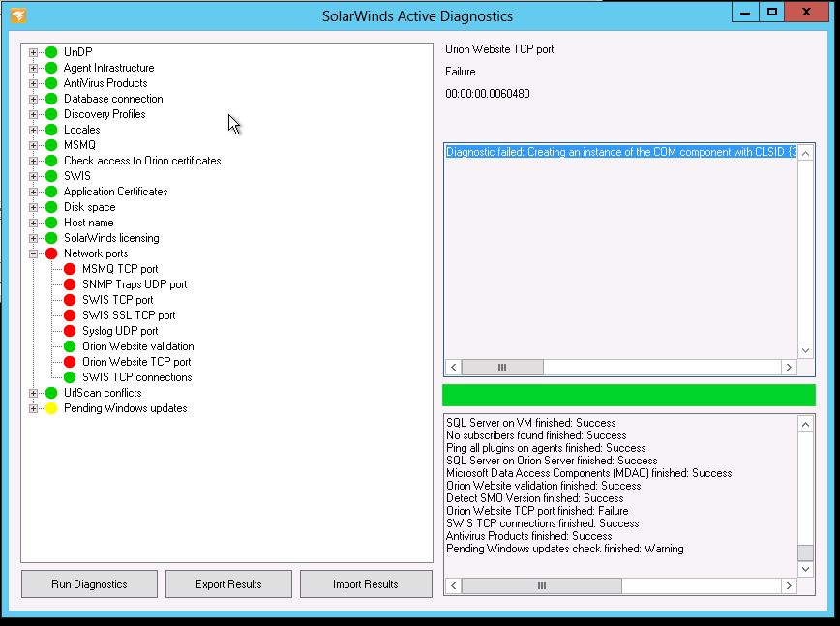
Task: Expand the Discovery Profiles node
Action: click(33, 114)
